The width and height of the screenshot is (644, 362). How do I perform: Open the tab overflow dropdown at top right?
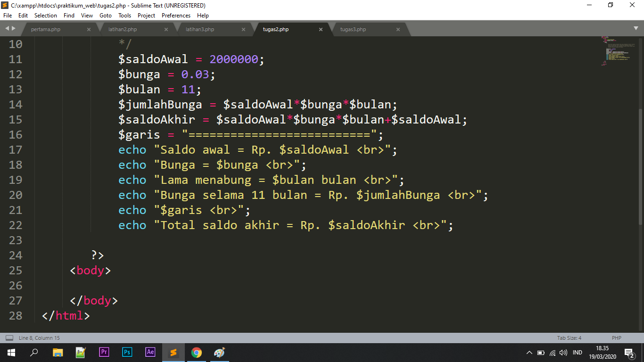(637, 29)
